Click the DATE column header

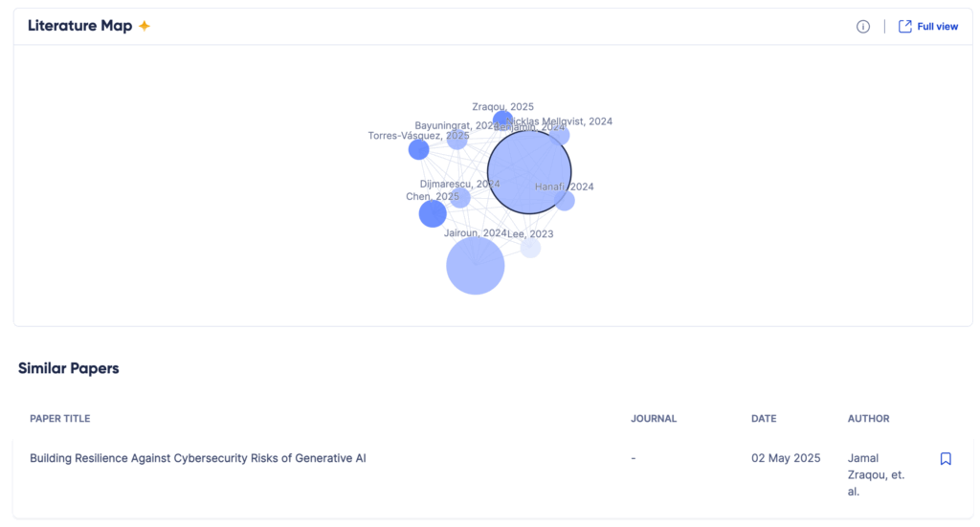click(x=764, y=418)
